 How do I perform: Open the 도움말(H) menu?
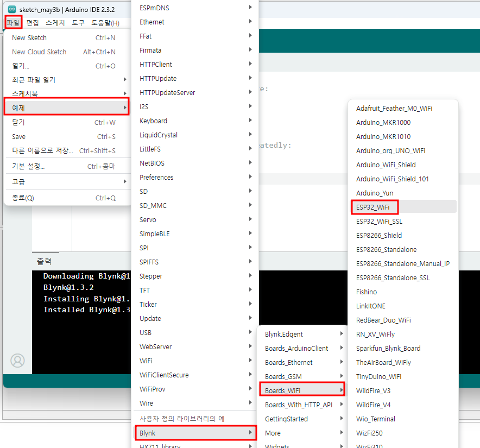tap(105, 23)
